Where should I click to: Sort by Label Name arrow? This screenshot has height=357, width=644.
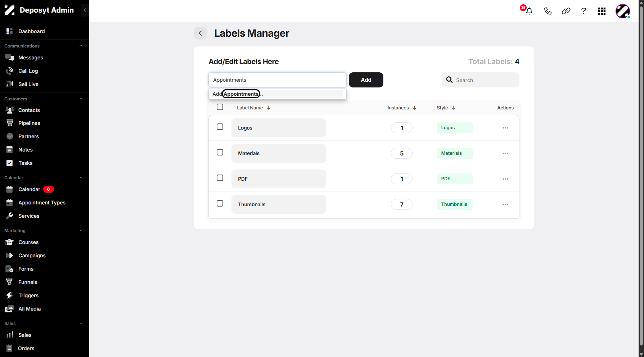[269, 108]
